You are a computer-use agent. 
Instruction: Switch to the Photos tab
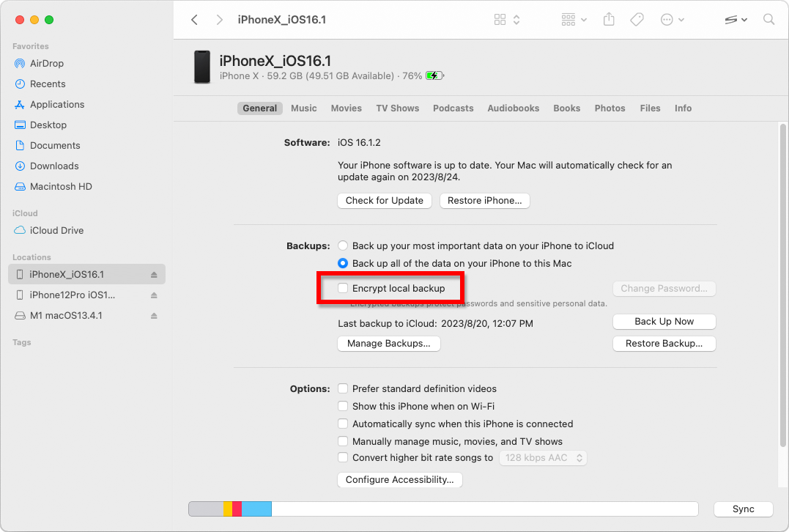pos(610,108)
